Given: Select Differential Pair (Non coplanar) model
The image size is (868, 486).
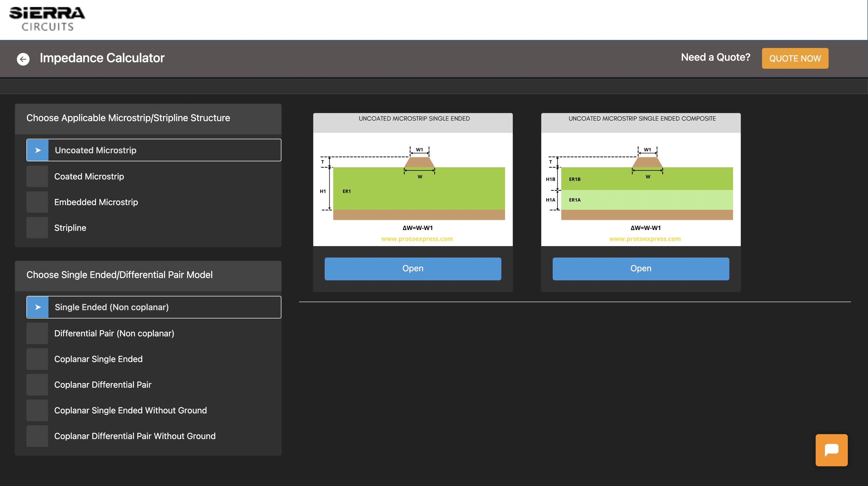Looking at the screenshot, I should 114,333.
